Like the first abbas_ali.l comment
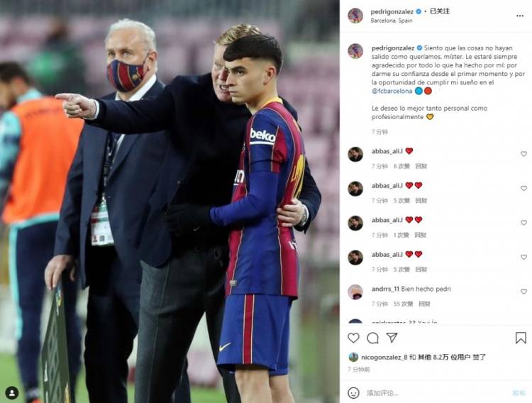This screenshot has width=532, height=403. point(523,154)
